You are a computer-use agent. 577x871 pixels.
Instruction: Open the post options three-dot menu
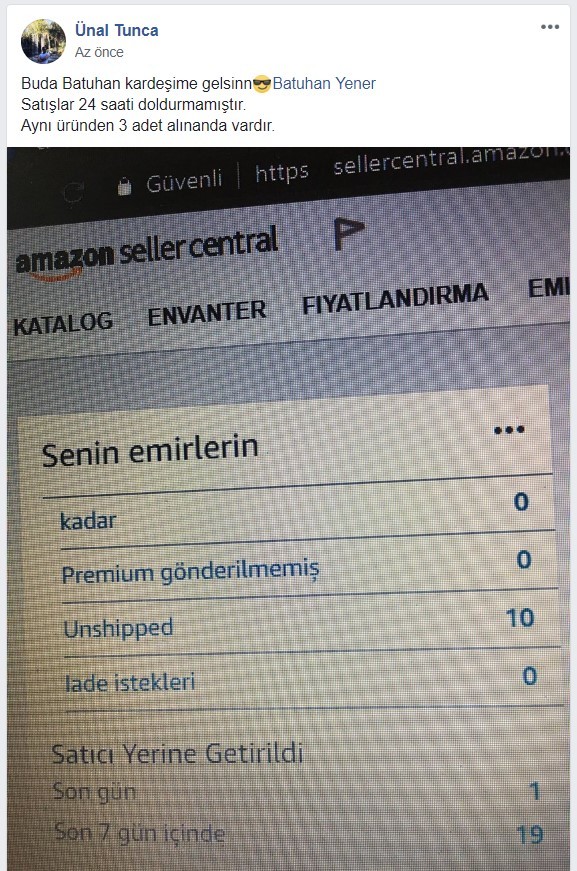(550, 27)
